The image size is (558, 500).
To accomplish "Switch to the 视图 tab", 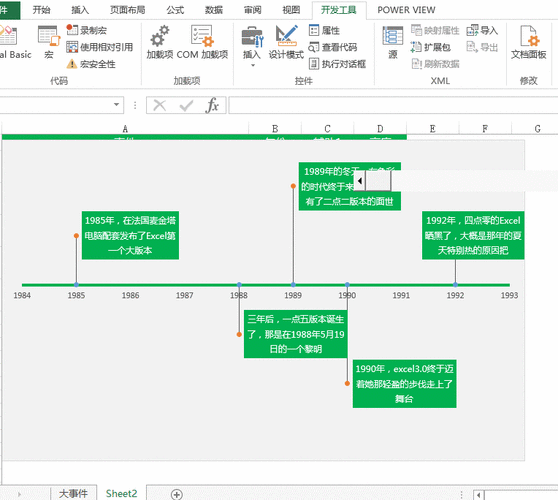I will click(291, 10).
